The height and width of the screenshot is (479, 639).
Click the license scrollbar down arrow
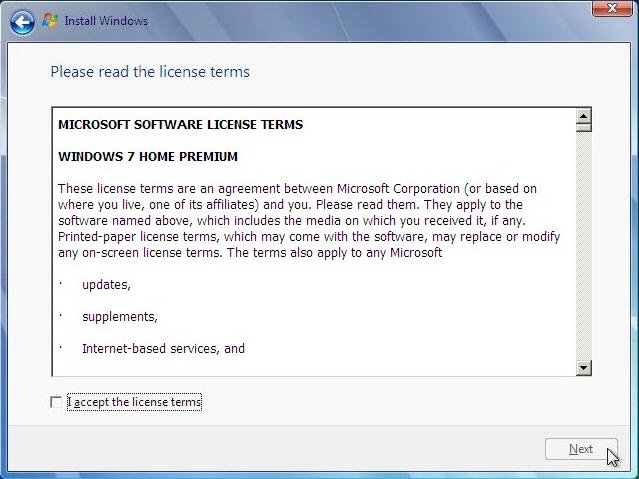(x=584, y=368)
